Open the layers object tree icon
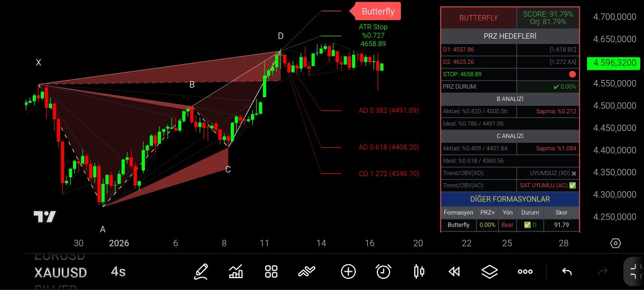 489,272
